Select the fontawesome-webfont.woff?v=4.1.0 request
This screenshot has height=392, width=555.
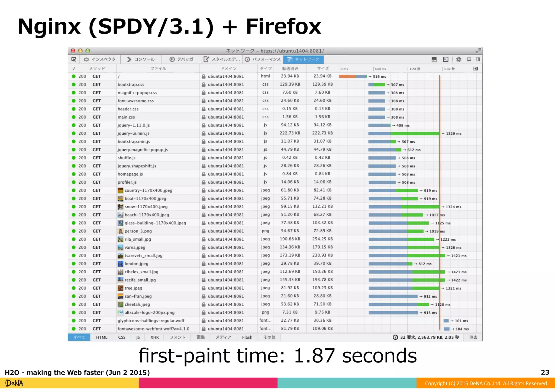coord(275,329)
